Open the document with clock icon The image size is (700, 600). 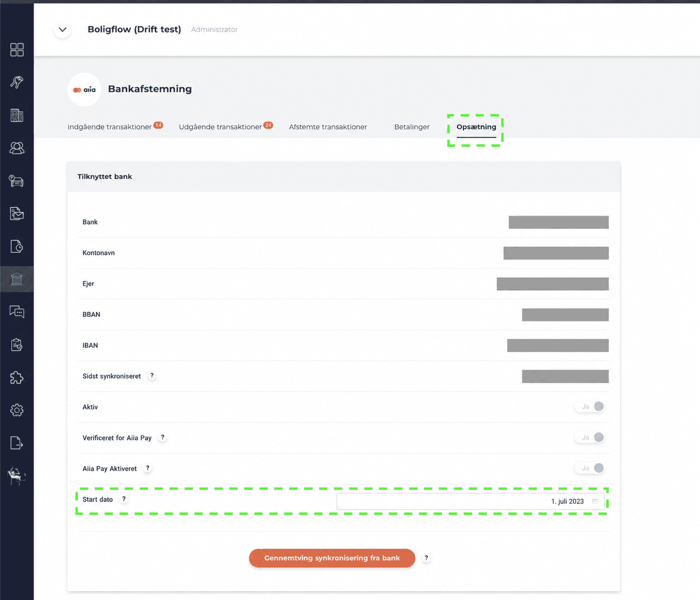(17, 247)
